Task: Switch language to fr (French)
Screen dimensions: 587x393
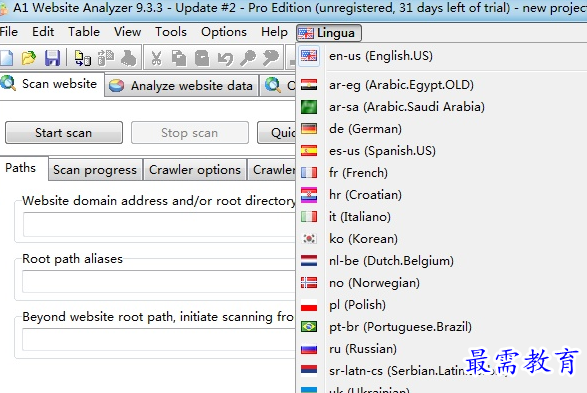Action: (358, 173)
